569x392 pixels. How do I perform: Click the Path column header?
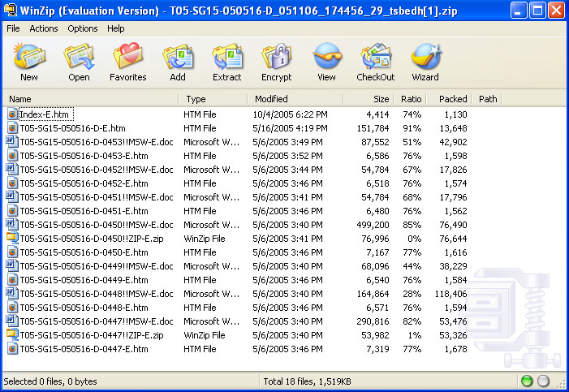pos(487,99)
